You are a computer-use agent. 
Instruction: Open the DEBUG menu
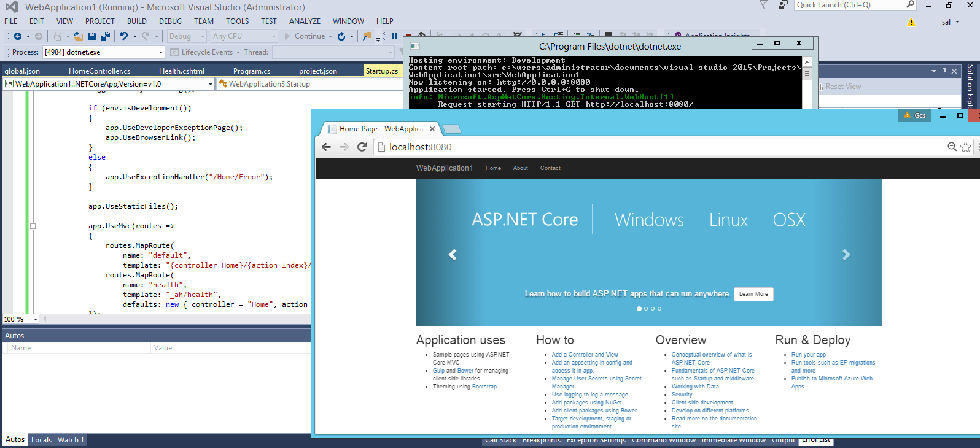coord(171,21)
